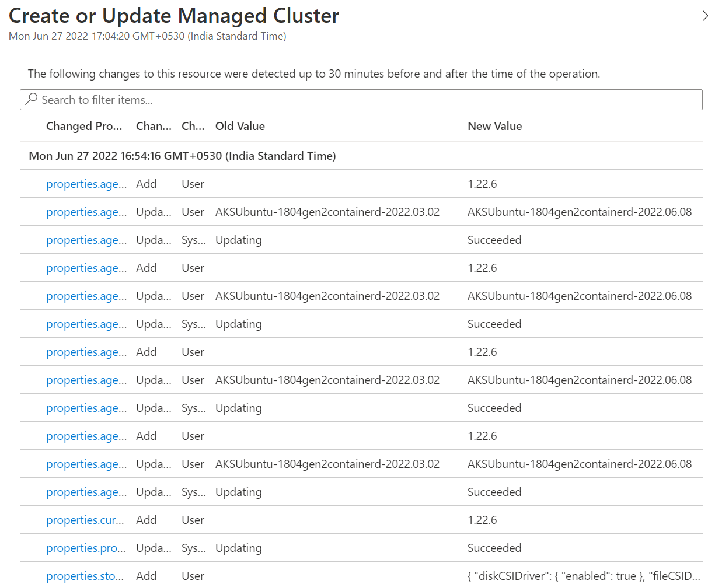
Task: Click the search magnifier icon
Action: point(32,99)
